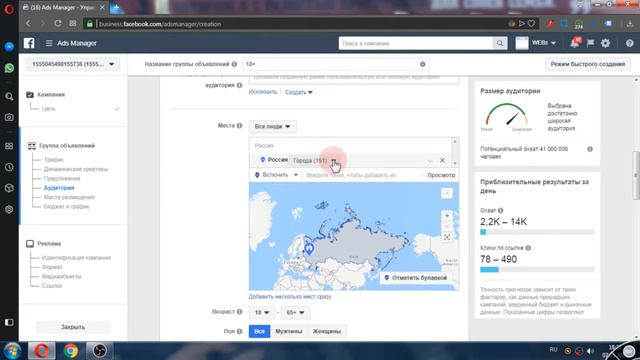Click the location search input field
The image size is (640, 360).
tap(363, 175)
